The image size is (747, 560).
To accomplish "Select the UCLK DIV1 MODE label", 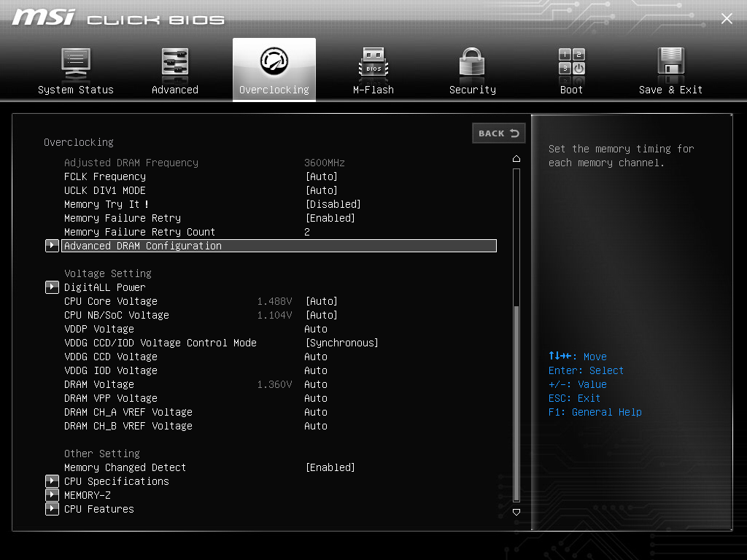I will 105,190.
